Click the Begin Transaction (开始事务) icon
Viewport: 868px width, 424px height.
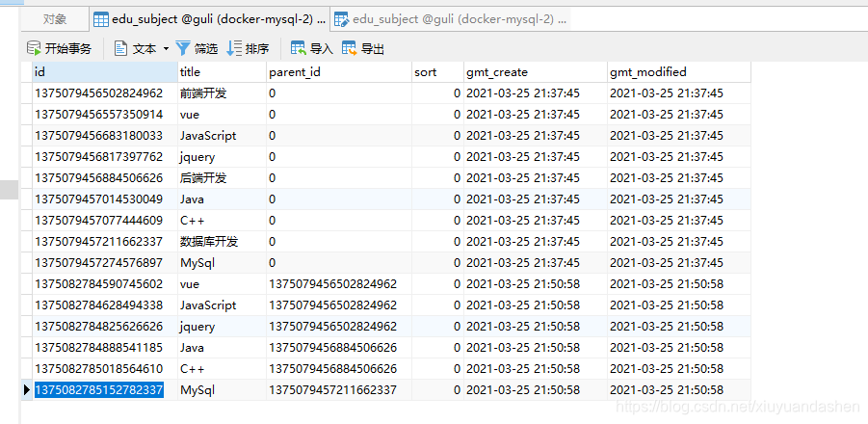[35, 49]
